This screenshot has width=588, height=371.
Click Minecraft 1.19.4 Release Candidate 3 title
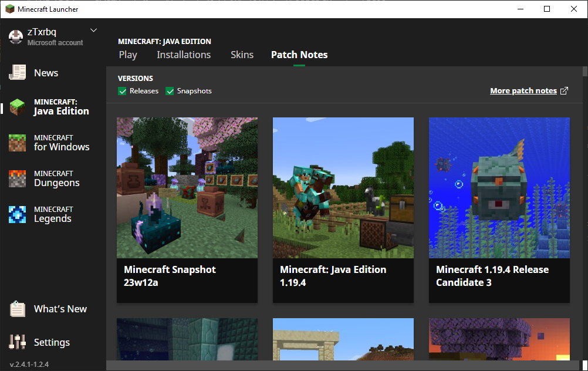[x=492, y=276]
